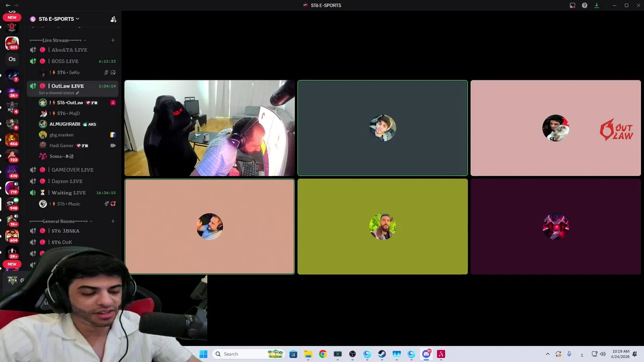Focus the dark maroon participant tile
Screen dimensions: 644x362
tap(555, 227)
